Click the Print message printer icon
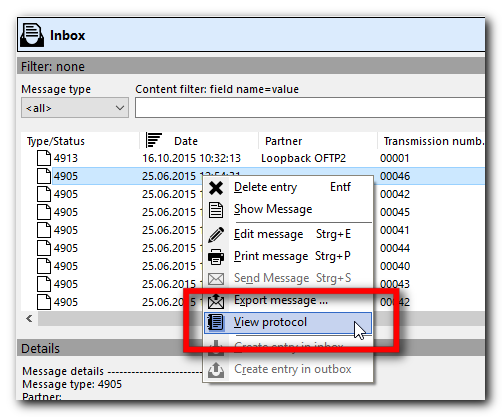Screen dimensions: 502x417 click(216, 257)
